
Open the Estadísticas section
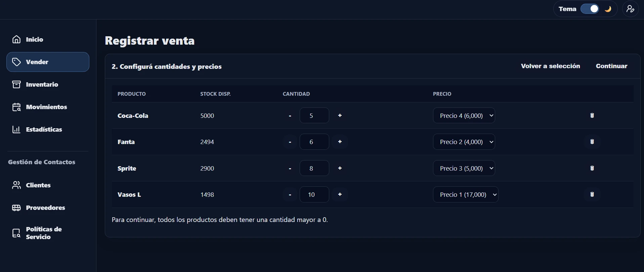(44, 129)
